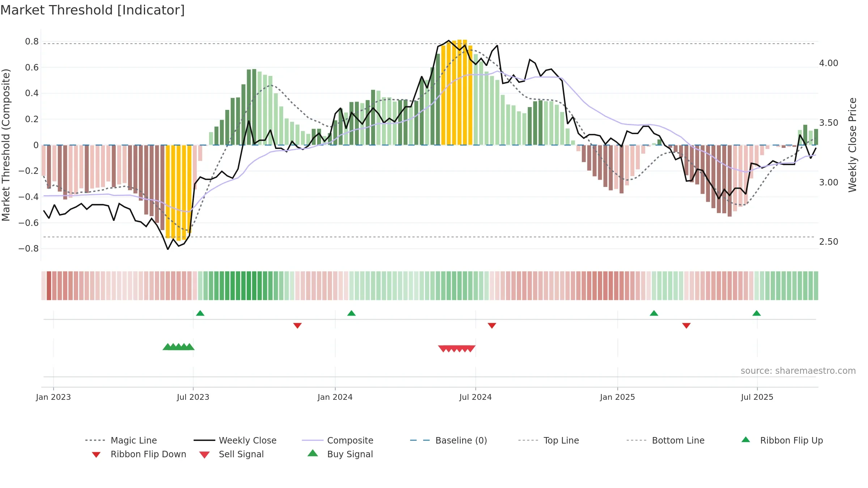The height and width of the screenshot is (488, 868).
Task: Click the red Sell Signal legend triangle
Action: tap(204, 455)
